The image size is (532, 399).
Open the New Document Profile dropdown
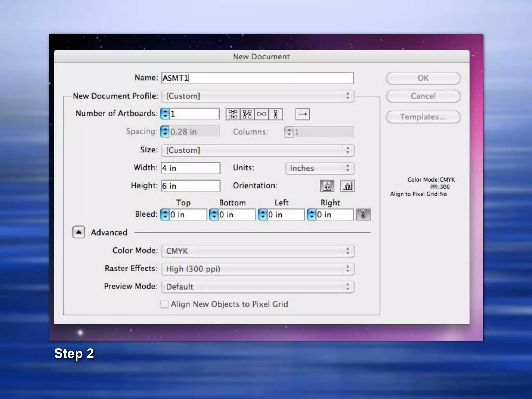click(x=257, y=96)
